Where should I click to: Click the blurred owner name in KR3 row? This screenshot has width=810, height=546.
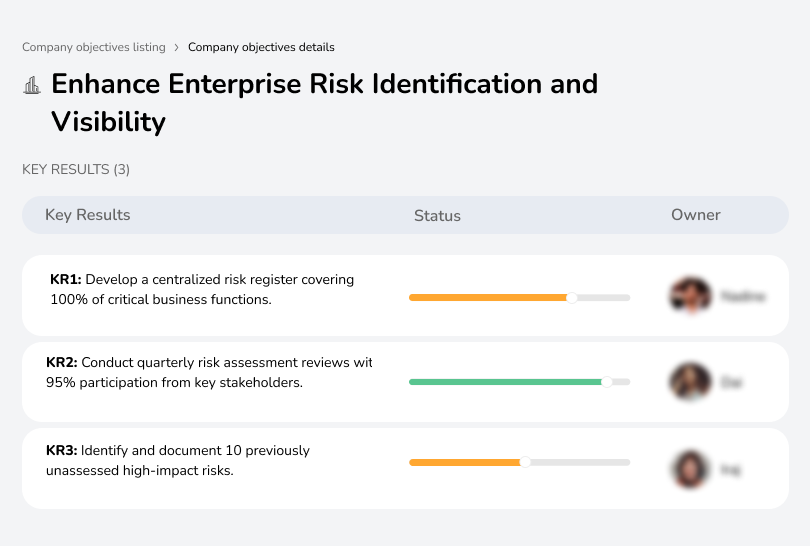coord(730,470)
